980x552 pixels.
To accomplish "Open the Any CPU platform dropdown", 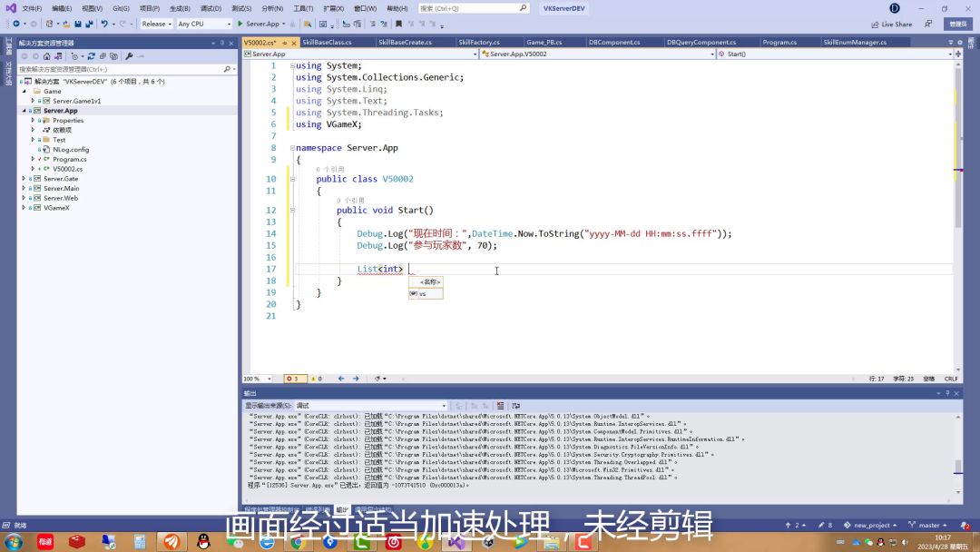I will 203,24.
